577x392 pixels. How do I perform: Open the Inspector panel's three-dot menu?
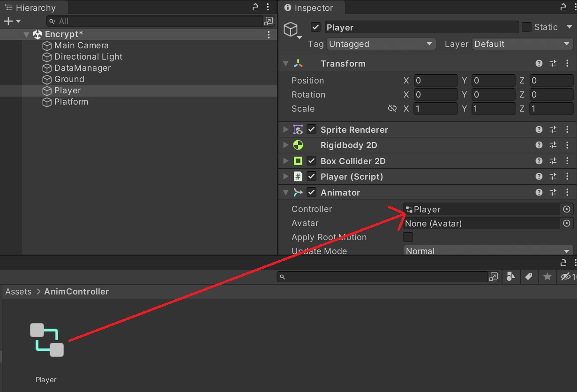[575, 7]
